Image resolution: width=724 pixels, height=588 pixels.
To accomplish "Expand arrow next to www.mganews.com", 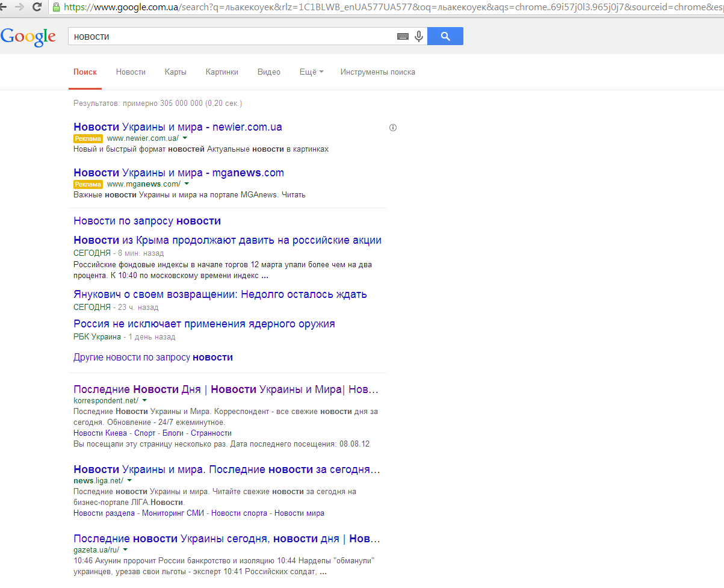I will pyautogui.click(x=187, y=184).
